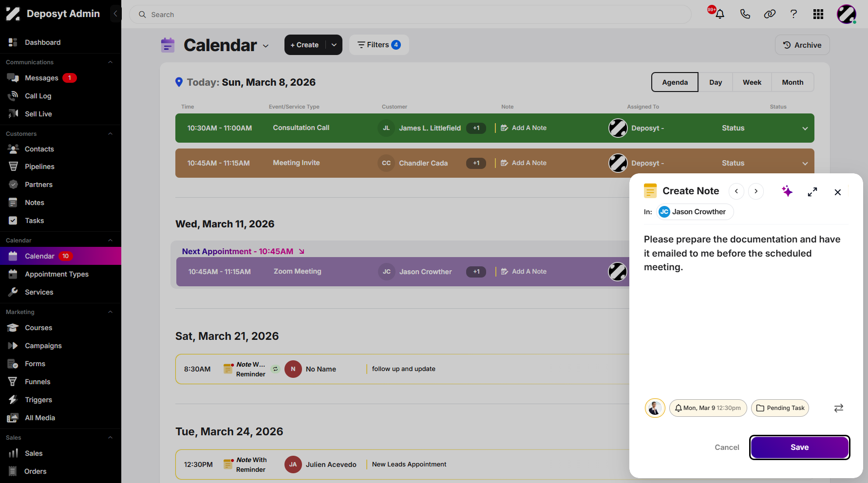Toggle recurring icon on No Name reminder
Viewport: 868px width, 483px height.
(x=275, y=369)
